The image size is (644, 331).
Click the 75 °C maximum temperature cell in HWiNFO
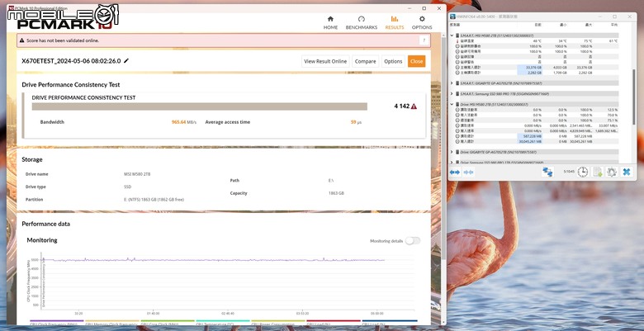coord(588,41)
